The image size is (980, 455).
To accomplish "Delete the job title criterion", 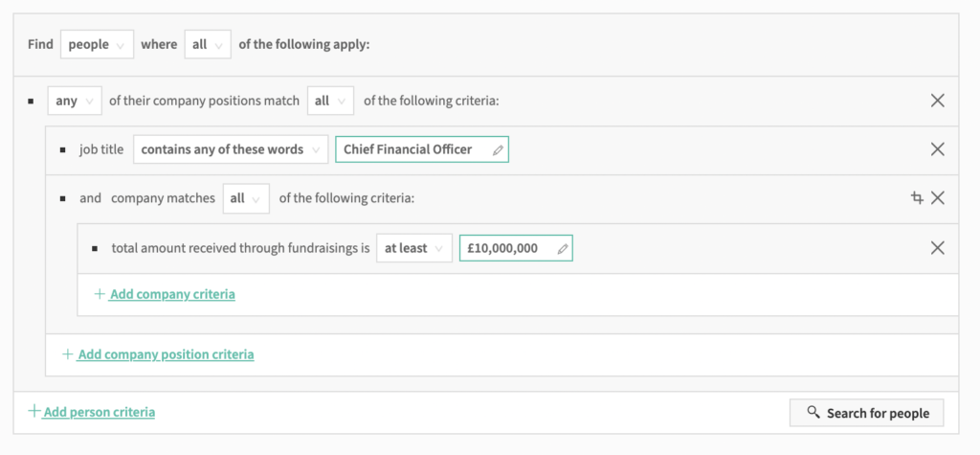I will coord(937,149).
